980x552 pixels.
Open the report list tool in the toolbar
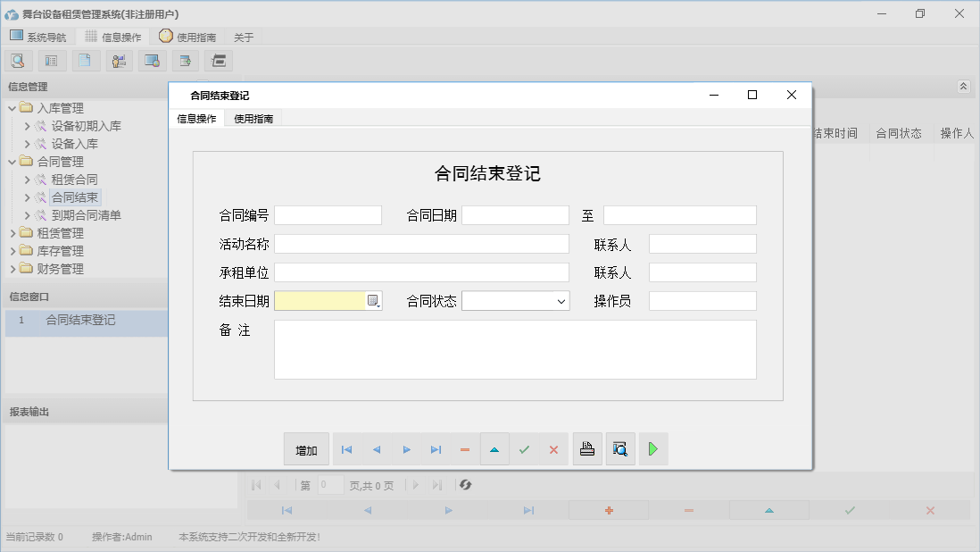point(51,60)
